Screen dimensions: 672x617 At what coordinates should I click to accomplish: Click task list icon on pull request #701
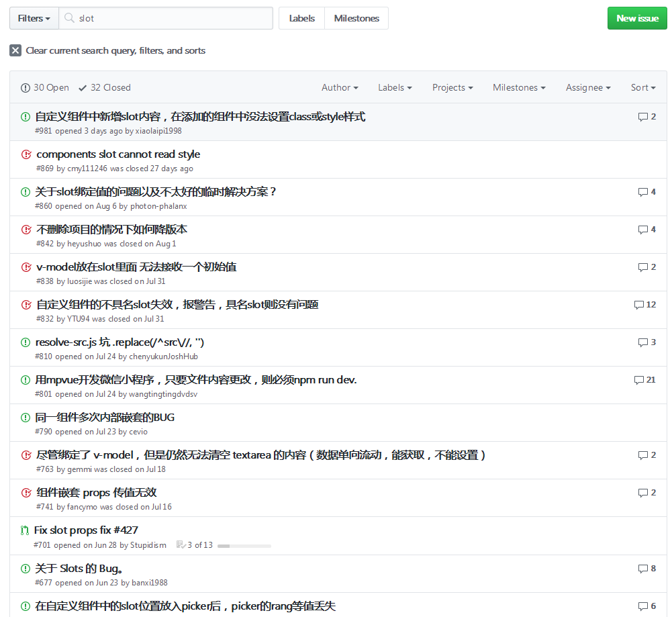click(x=181, y=544)
